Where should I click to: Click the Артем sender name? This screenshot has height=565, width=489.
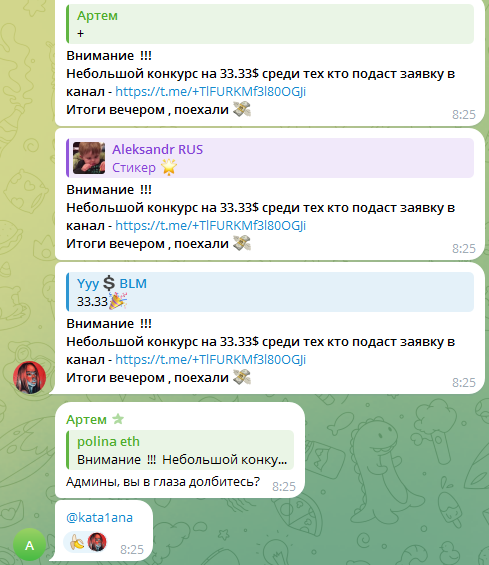tap(86, 419)
